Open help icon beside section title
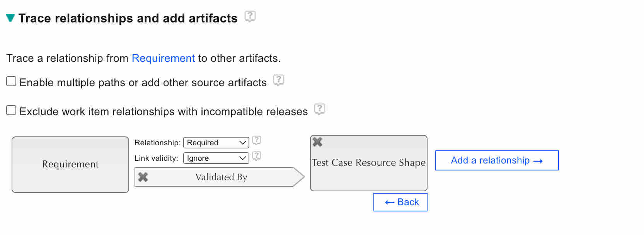Viewport: 644px width, 235px height. 250,17
